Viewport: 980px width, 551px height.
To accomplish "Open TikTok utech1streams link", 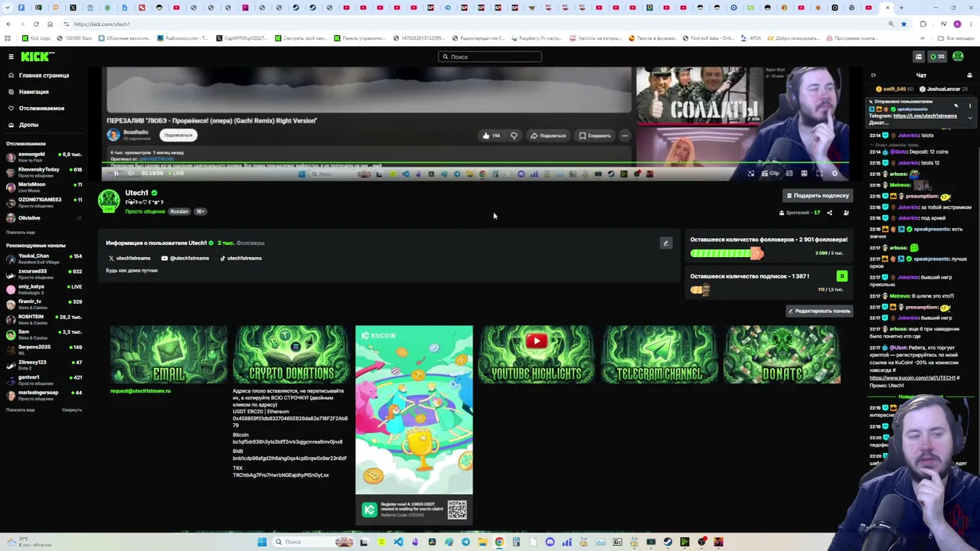I will (240, 258).
